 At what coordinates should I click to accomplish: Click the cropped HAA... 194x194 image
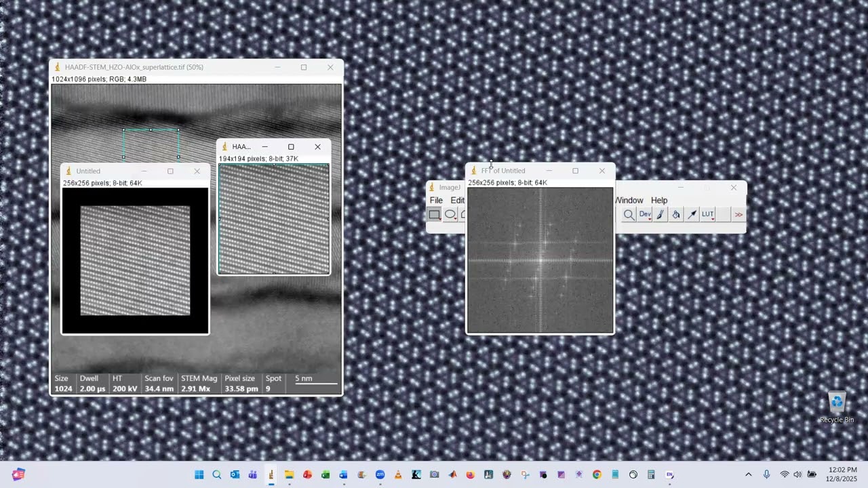click(274, 219)
